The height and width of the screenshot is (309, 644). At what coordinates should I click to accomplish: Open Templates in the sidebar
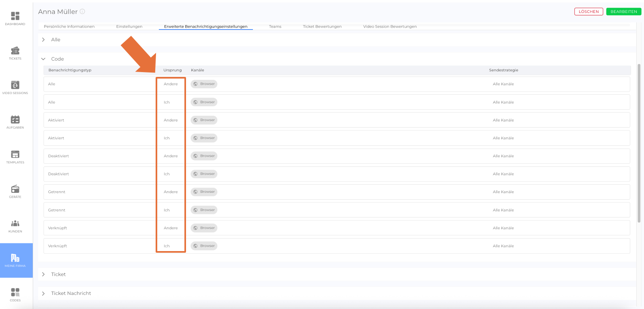15,155
